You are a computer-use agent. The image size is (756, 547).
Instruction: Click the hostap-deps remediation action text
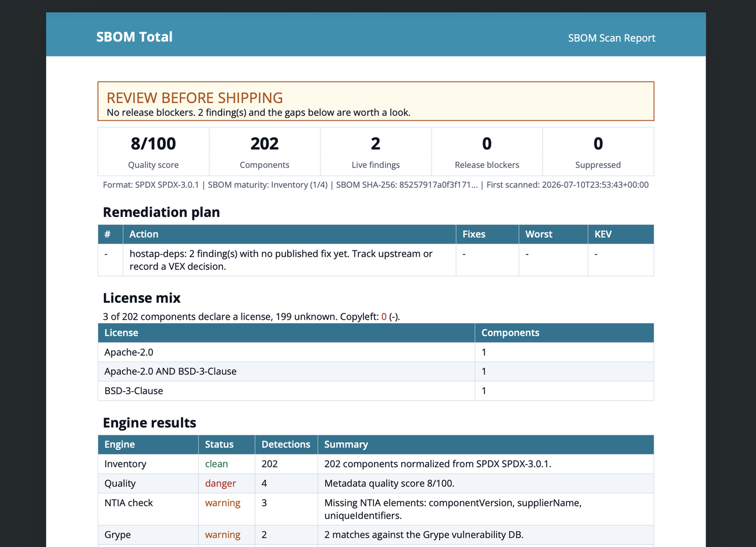coord(281,260)
